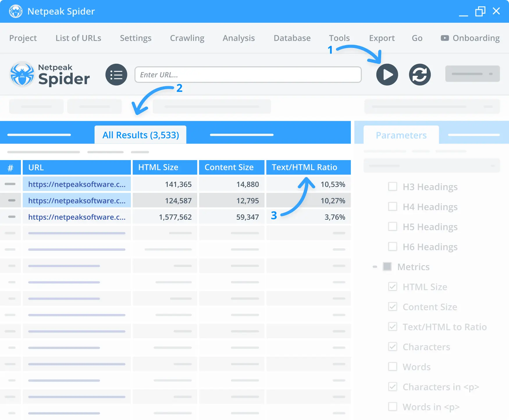Select the ratio cell 10,53%

pyautogui.click(x=308, y=184)
